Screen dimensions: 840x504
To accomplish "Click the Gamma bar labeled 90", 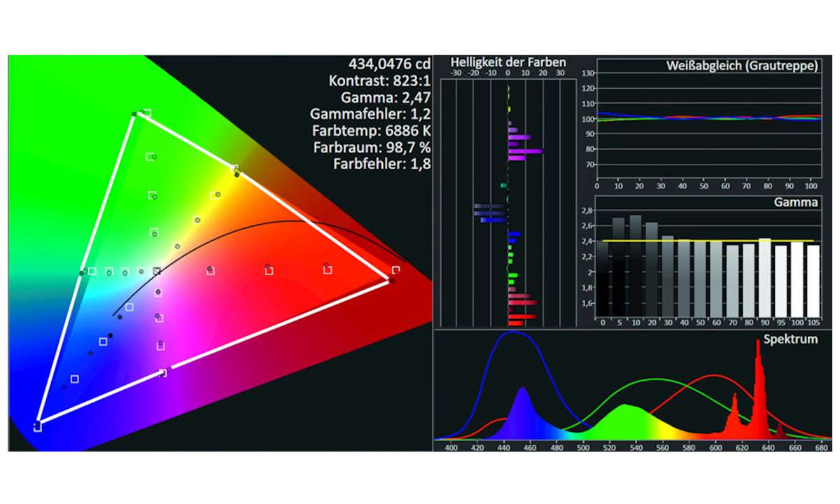I will pos(765,277).
